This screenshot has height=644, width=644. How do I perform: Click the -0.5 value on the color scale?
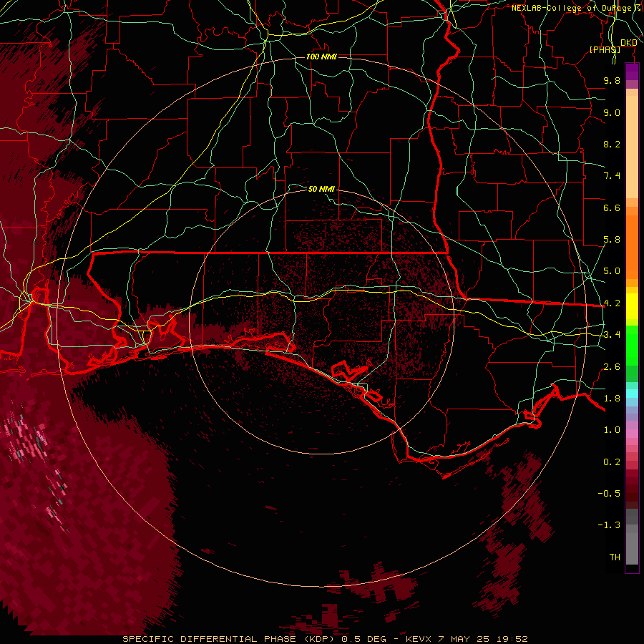click(609, 494)
